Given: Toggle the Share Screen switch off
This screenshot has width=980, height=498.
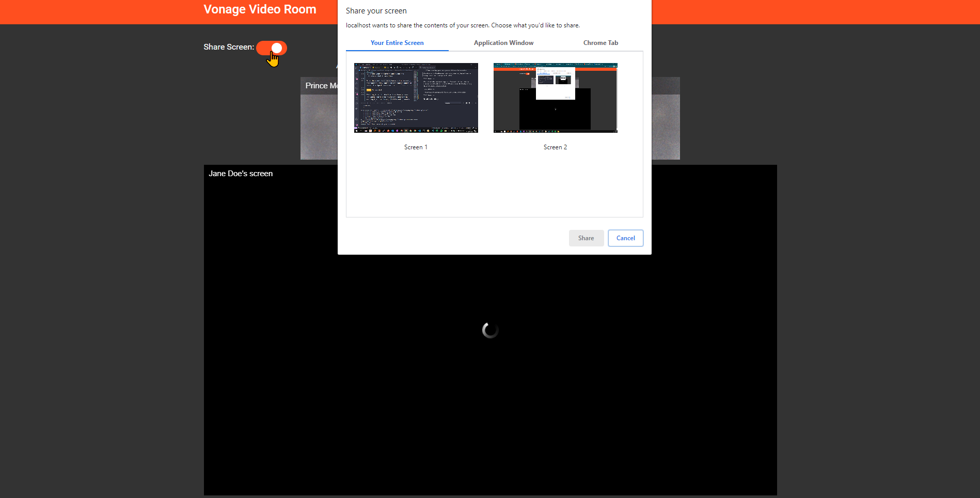Looking at the screenshot, I should [x=272, y=48].
